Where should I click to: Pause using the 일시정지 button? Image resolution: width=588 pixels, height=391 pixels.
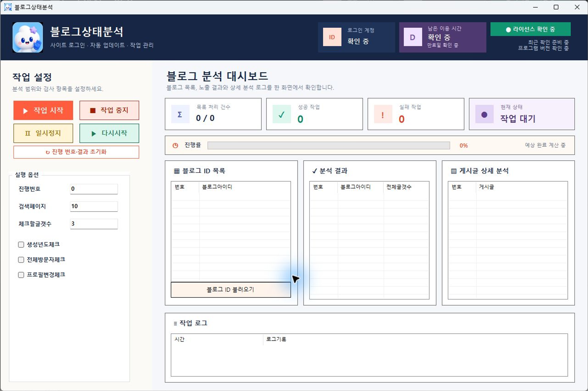click(x=43, y=133)
